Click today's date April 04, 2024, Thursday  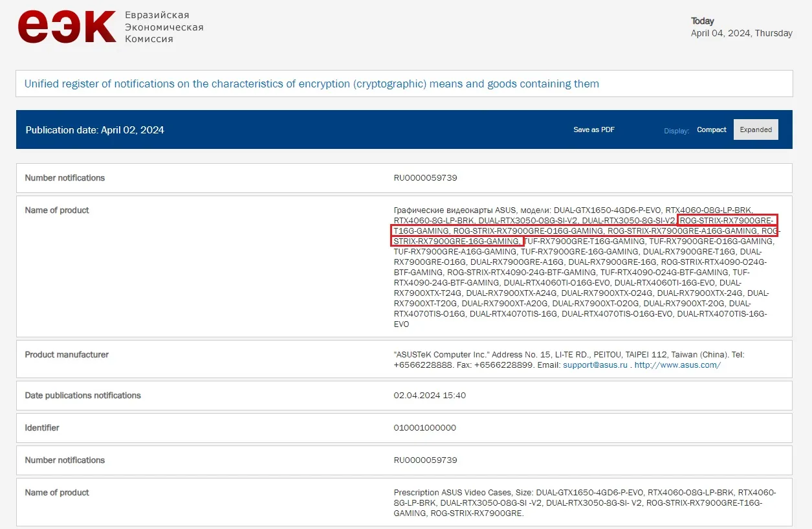click(x=741, y=34)
